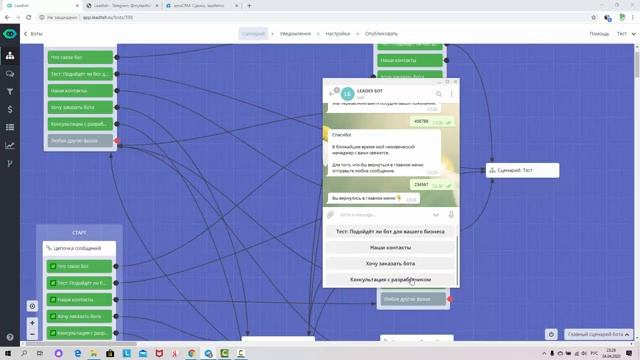640x360 pixels.
Task: Open a new browser tab
Action: [x=249, y=6]
